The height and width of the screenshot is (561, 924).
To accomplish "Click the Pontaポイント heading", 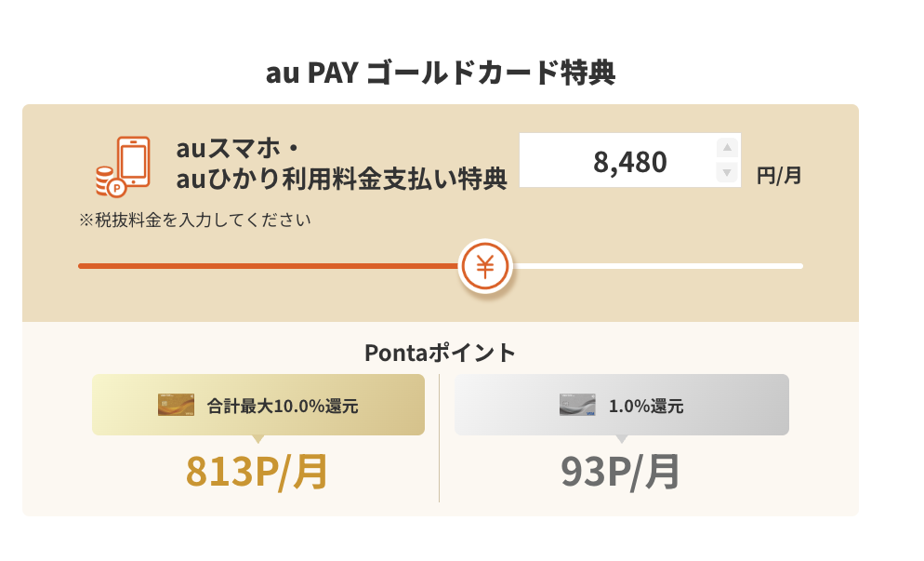I will click(x=440, y=353).
